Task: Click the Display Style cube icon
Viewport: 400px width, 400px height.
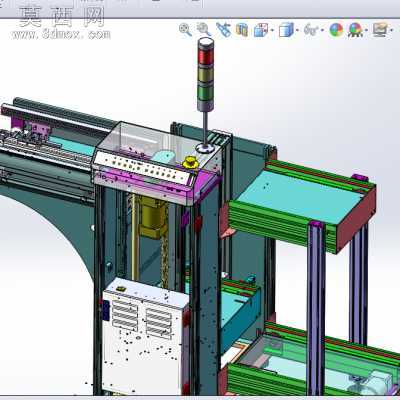Action: tap(286, 30)
